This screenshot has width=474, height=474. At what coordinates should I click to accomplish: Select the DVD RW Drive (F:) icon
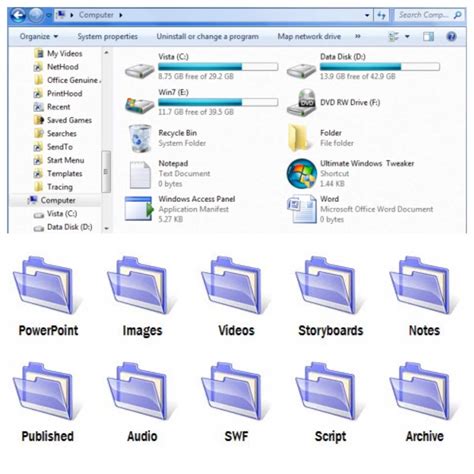pos(301,103)
